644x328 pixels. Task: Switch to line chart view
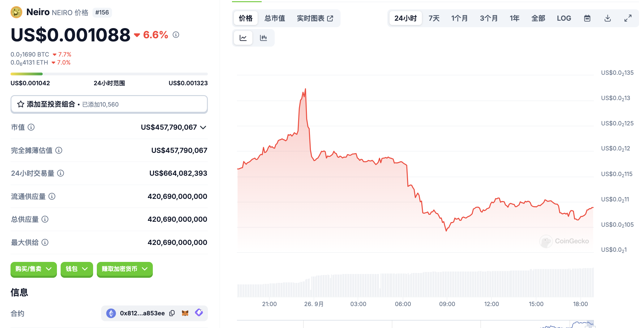[x=243, y=38]
